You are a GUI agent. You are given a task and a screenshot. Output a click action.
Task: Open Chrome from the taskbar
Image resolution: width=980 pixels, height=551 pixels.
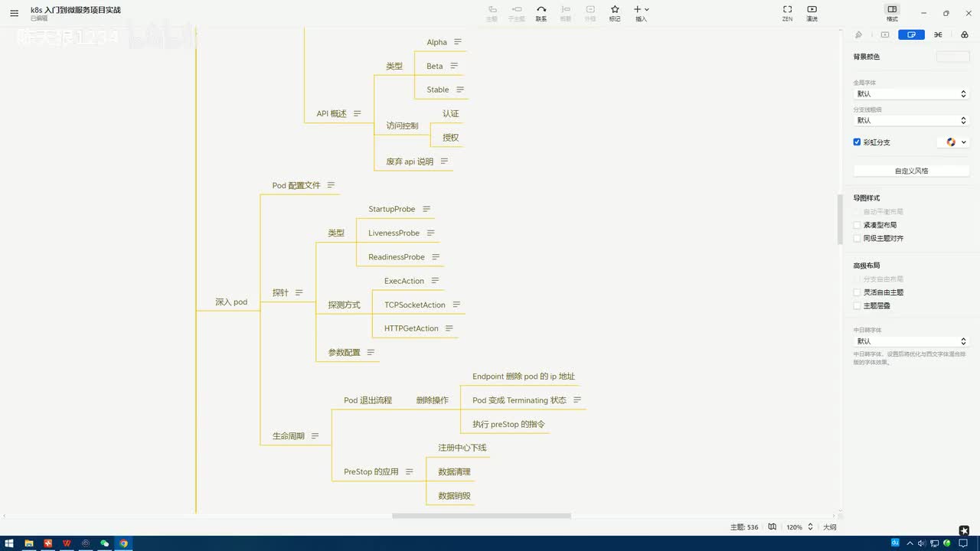124,543
